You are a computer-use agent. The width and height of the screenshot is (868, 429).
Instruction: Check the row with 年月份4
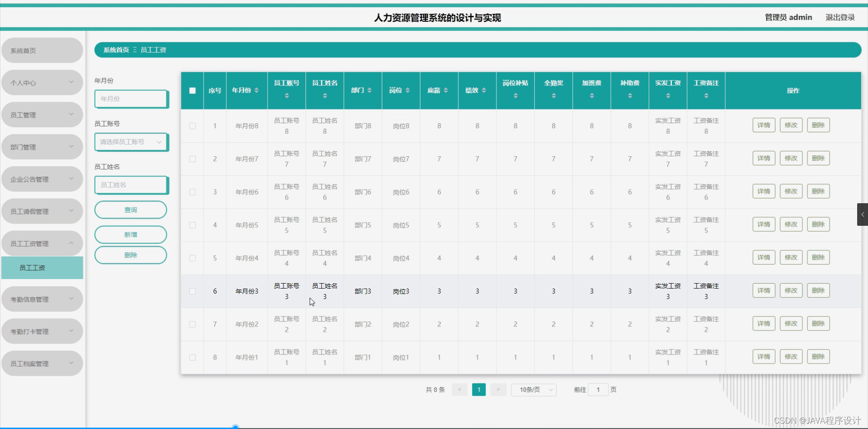coord(193,258)
